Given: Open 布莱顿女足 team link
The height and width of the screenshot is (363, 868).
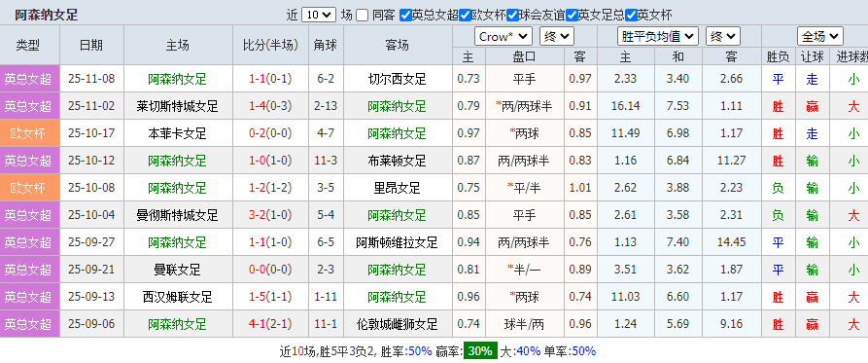Looking at the screenshot, I should [x=397, y=161].
